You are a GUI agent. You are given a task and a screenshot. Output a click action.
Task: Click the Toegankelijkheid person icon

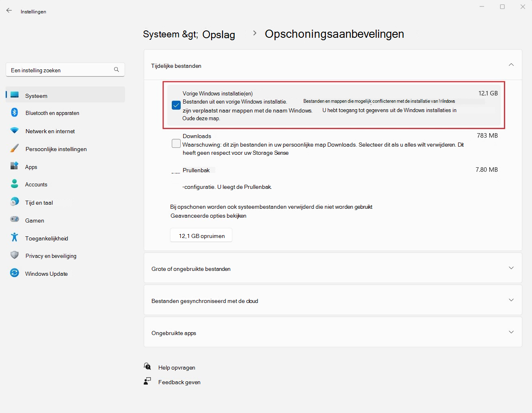click(x=14, y=237)
